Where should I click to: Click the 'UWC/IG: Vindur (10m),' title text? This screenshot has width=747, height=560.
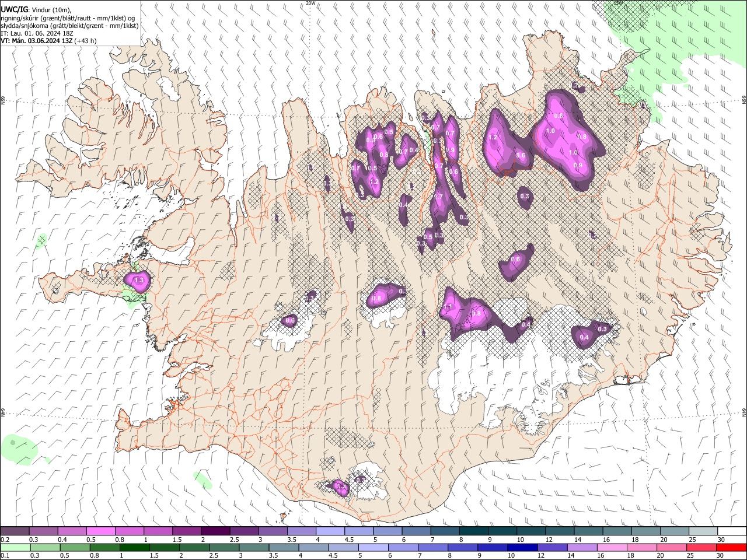click(x=36, y=9)
